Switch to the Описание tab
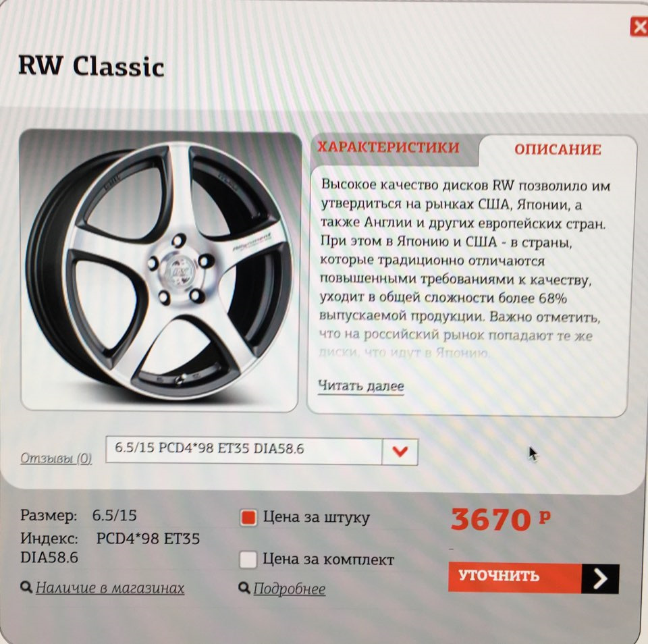This screenshot has width=648, height=644. (558, 149)
